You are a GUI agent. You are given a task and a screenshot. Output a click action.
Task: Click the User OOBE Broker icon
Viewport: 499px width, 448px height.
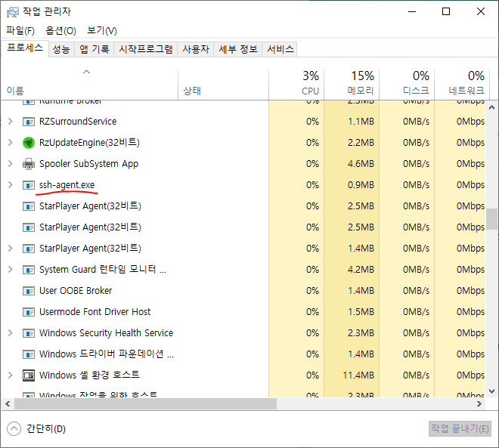(29, 291)
